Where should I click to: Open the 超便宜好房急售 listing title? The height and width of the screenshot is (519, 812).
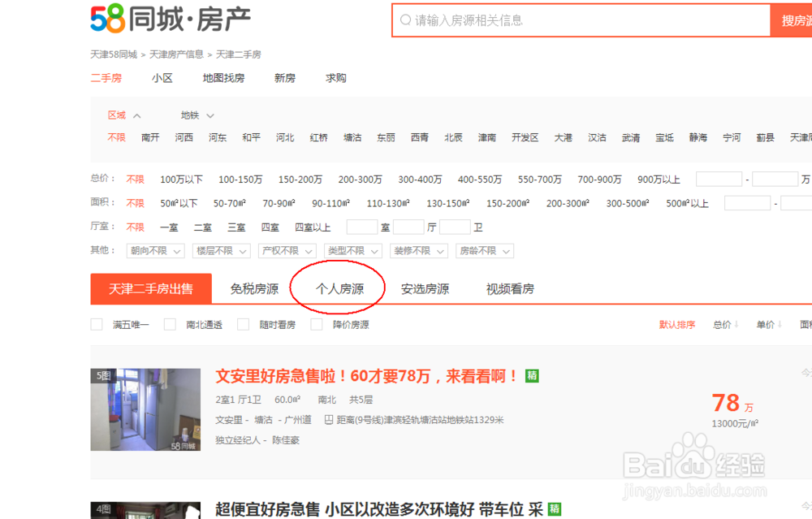(379, 509)
